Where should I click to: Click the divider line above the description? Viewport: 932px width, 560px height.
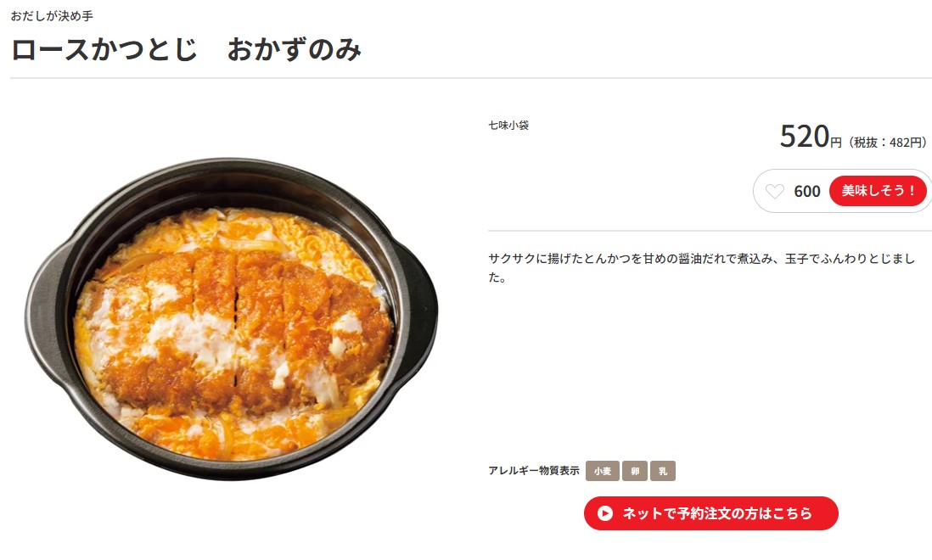coord(710,231)
